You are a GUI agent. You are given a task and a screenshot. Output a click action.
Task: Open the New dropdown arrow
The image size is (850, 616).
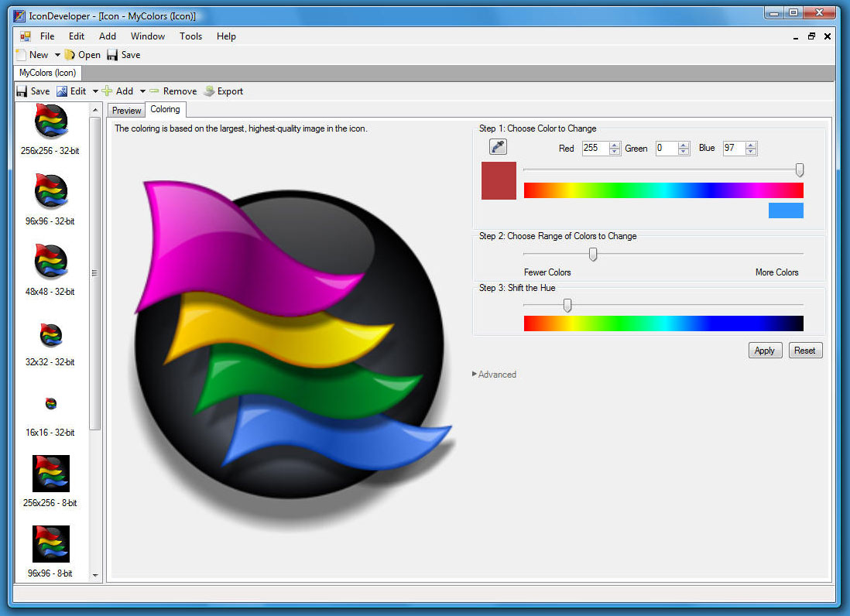(x=57, y=55)
